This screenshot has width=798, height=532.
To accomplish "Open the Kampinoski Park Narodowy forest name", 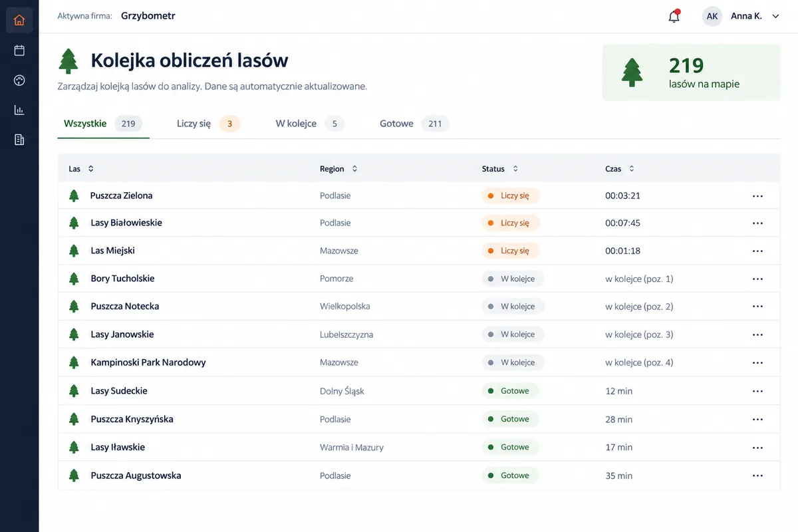I will click(x=148, y=362).
